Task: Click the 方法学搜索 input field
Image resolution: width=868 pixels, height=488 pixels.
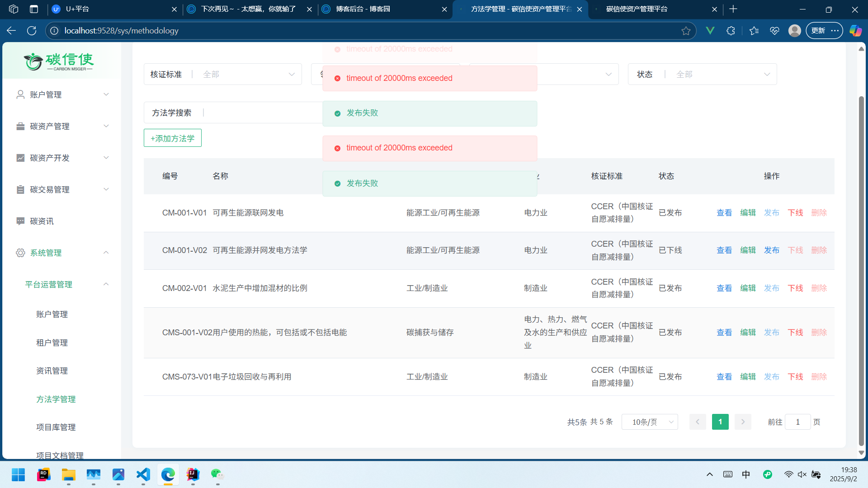Action: click(262, 113)
